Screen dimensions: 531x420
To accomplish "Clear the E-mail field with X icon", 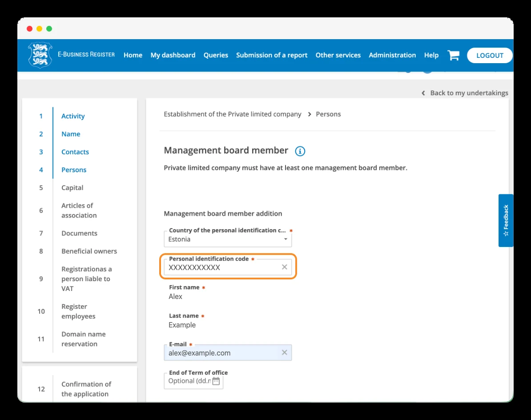I will tap(285, 352).
